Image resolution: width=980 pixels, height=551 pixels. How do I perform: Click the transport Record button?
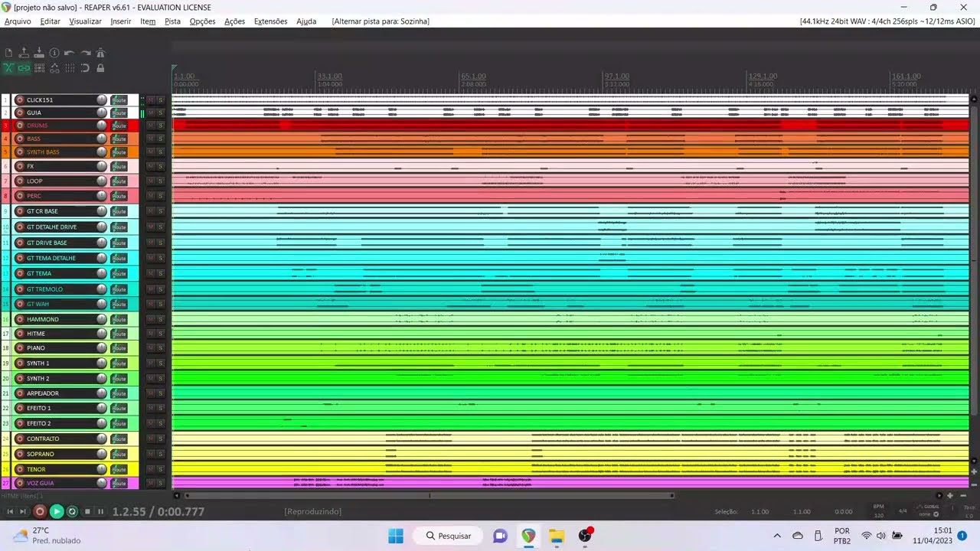coord(40,511)
